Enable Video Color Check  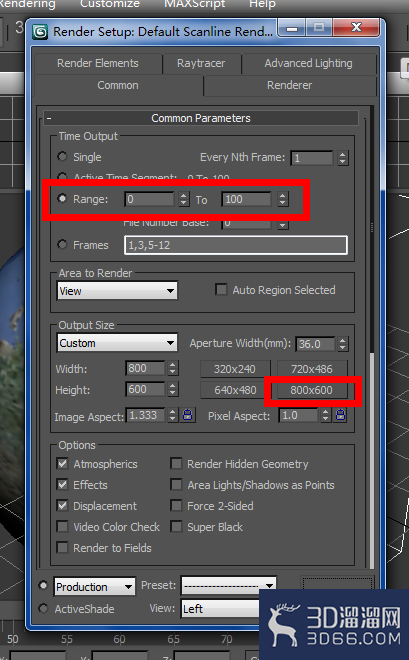tap(62, 527)
